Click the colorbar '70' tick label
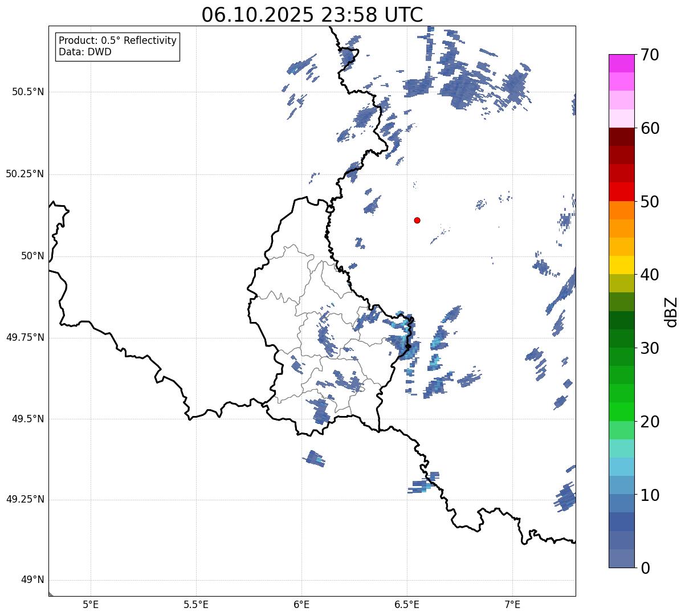685x616 pixels. [650, 55]
